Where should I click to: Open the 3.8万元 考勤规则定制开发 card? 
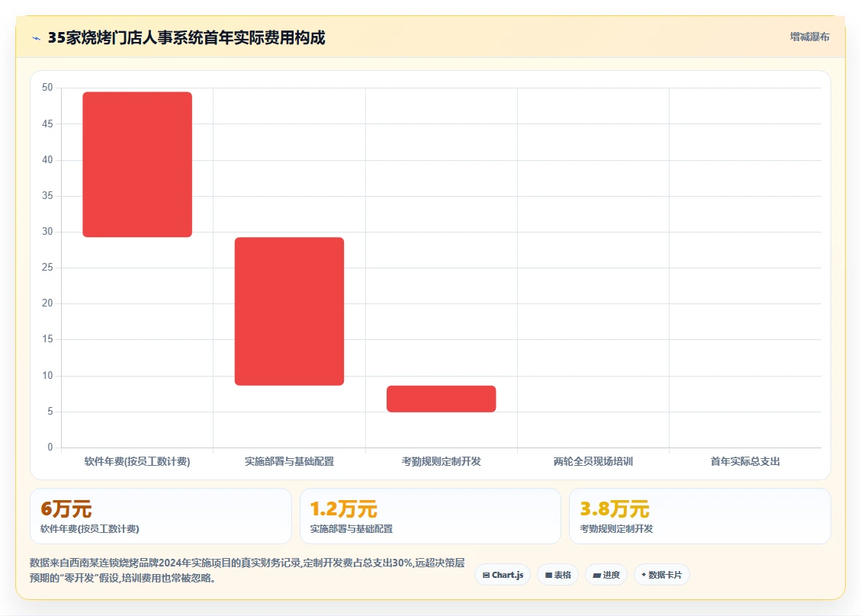point(700,516)
